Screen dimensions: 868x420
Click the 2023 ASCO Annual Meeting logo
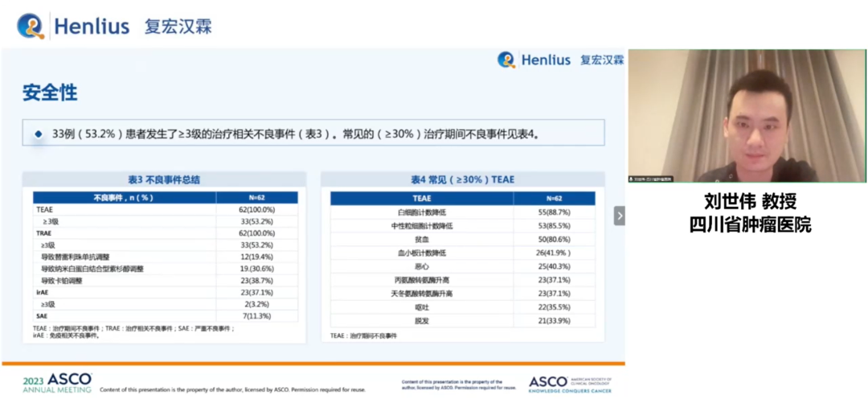(x=57, y=383)
